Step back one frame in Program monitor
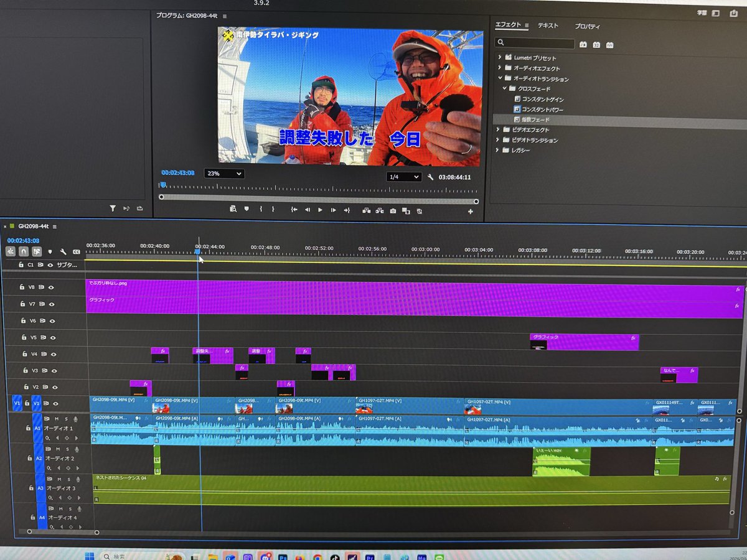The height and width of the screenshot is (560, 747). 308,210
